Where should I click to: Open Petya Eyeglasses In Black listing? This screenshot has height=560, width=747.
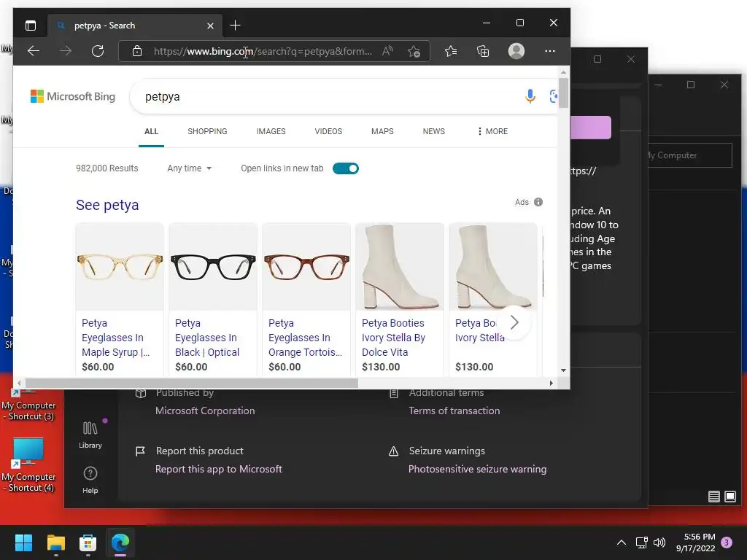tap(207, 338)
